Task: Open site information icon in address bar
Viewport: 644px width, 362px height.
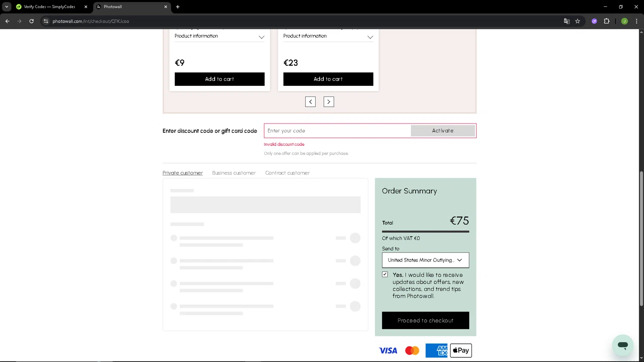Action: point(46,21)
